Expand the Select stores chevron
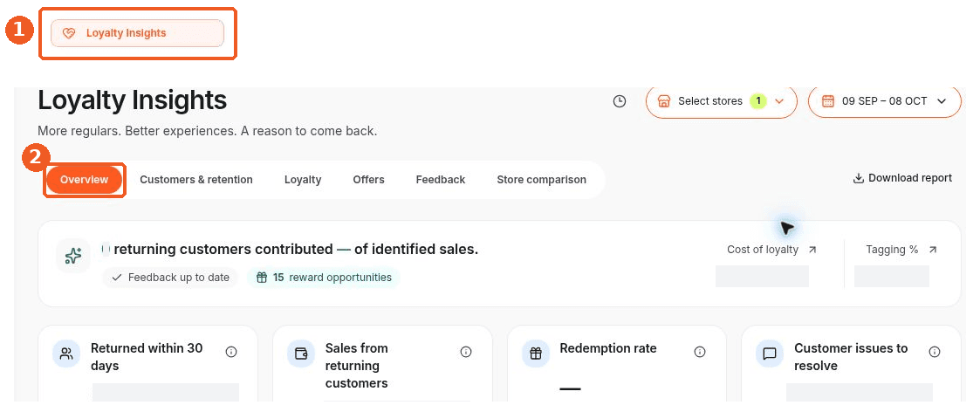This screenshot has width=980, height=419. coord(778,101)
